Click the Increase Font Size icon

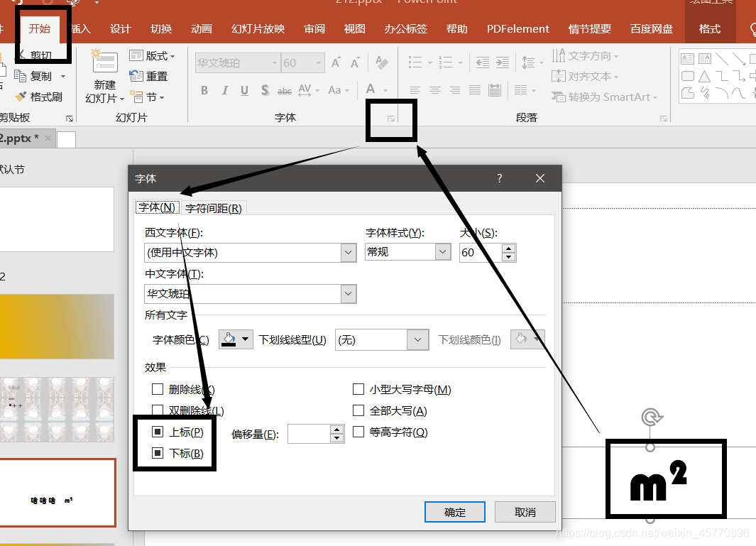point(336,62)
